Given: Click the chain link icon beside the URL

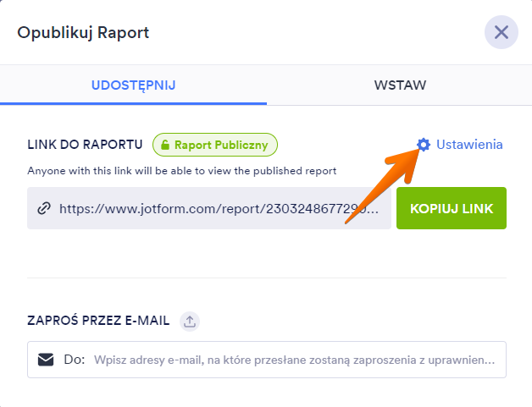Looking at the screenshot, I should tap(44, 208).
